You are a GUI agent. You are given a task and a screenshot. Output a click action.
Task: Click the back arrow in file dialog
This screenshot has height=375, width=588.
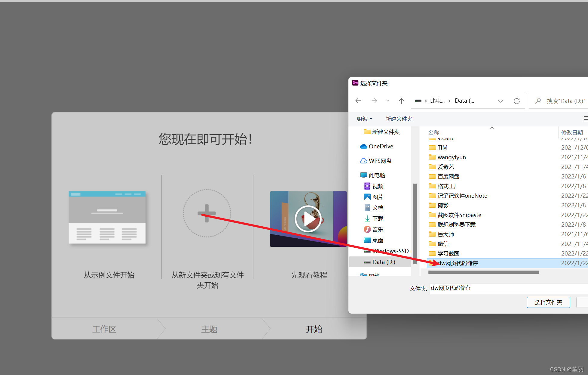(x=358, y=101)
